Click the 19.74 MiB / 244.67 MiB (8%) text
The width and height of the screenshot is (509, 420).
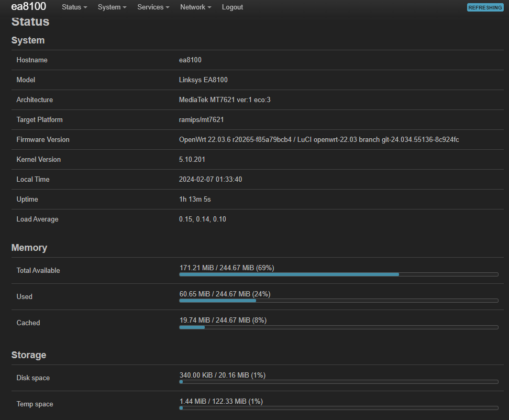(223, 320)
